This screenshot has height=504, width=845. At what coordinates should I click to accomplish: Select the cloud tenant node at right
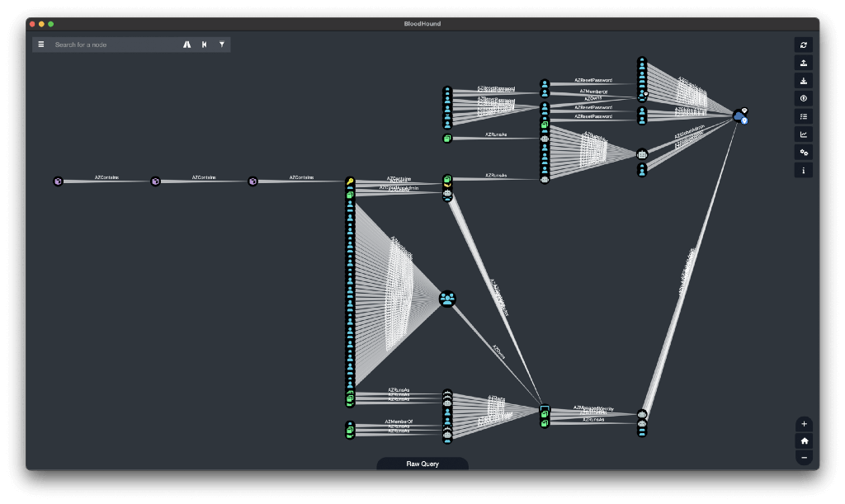click(x=739, y=117)
